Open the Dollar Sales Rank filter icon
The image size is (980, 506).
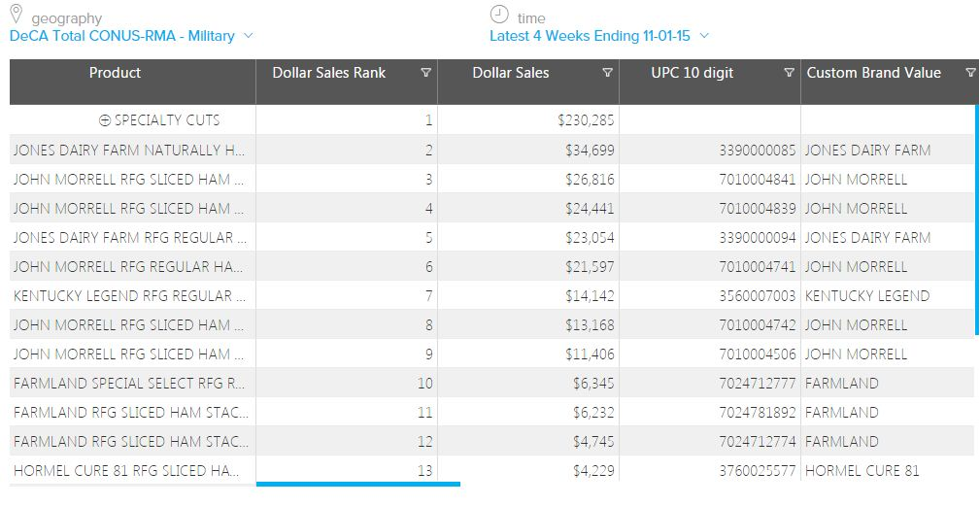coord(425,73)
